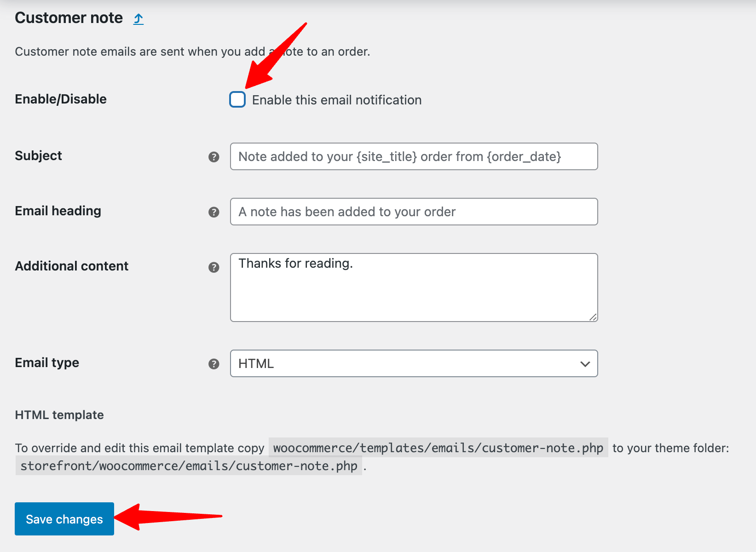This screenshot has width=756, height=552.
Task: Click the return-to-emails arrow icon beside Customer note
Action: [139, 19]
